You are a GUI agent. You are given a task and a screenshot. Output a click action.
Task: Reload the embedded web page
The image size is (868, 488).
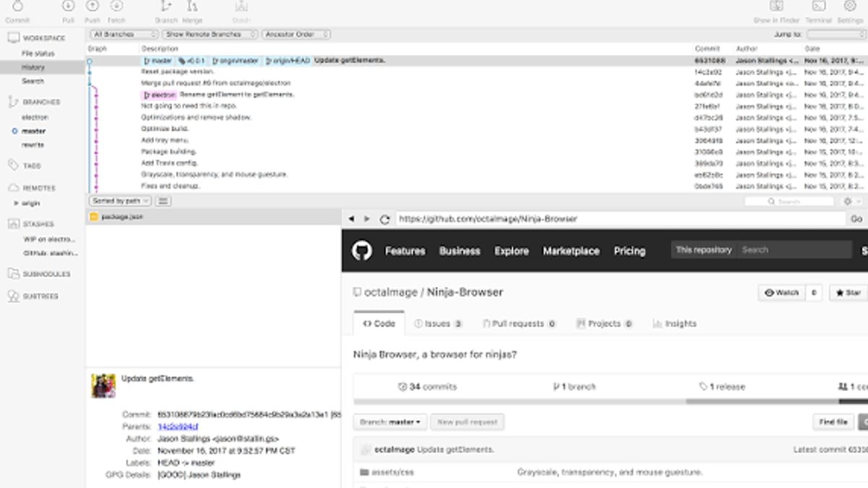pos(385,219)
